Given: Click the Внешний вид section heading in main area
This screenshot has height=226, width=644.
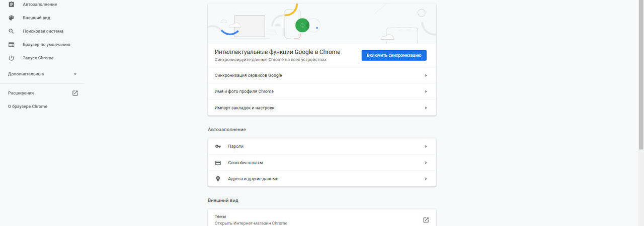Looking at the screenshot, I should point(223,200).
